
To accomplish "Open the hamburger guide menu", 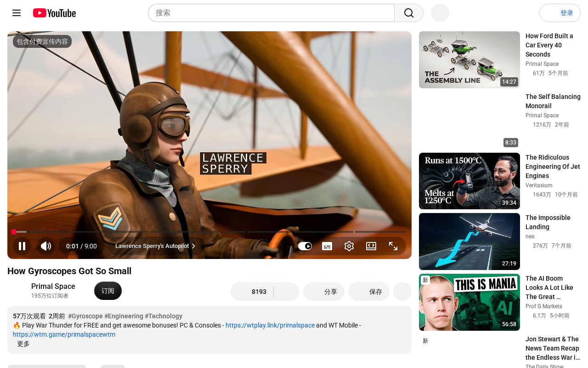I will [x=17, y=13].
